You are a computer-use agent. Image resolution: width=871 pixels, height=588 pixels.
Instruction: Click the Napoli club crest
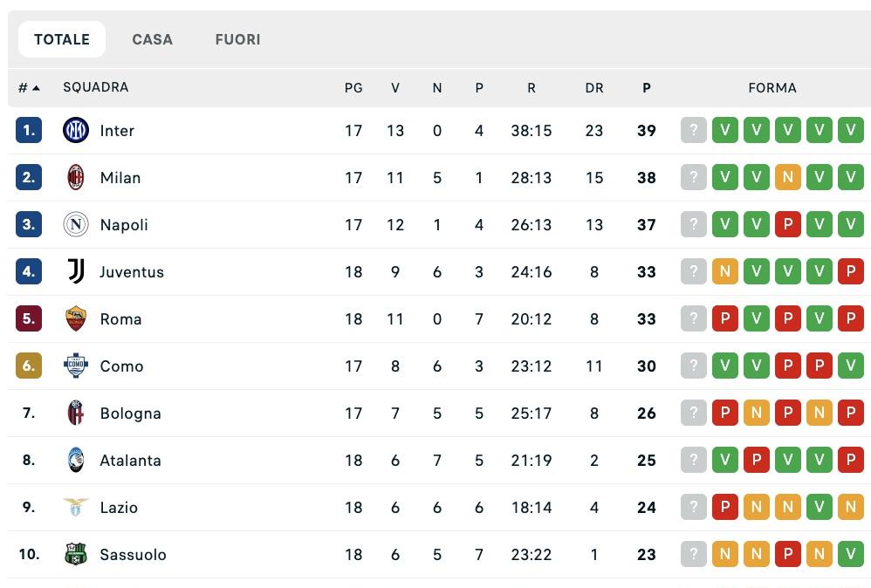click(76, 225)
